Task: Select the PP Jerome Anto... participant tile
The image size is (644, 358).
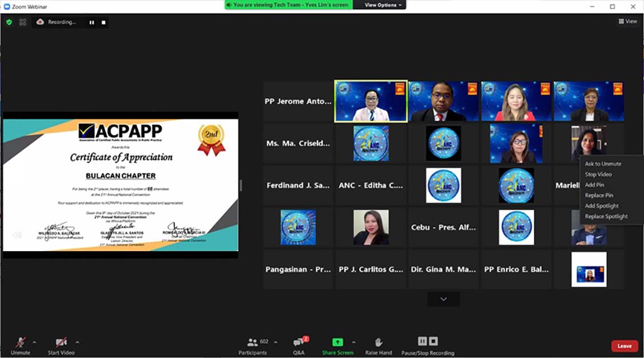Action: (298, 101)
